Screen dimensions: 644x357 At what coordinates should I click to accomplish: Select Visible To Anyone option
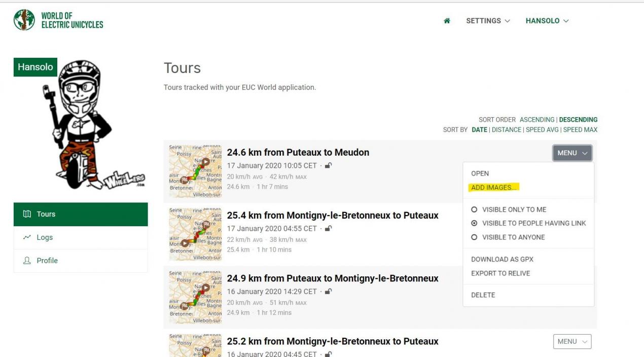point(508,237)
